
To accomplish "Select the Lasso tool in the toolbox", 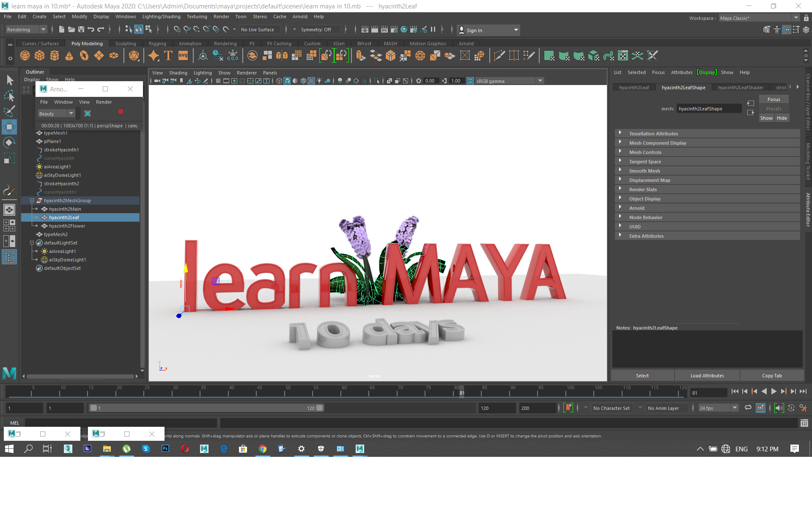I will click(x=9, y=96).
